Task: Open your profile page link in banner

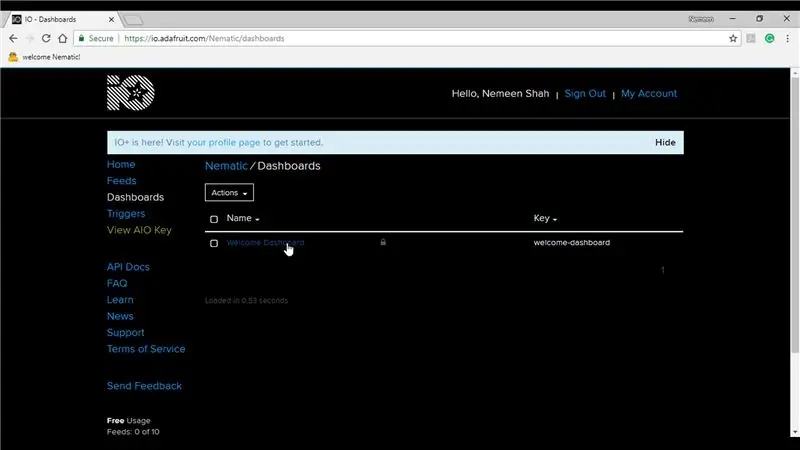Action: coord(223,142)
